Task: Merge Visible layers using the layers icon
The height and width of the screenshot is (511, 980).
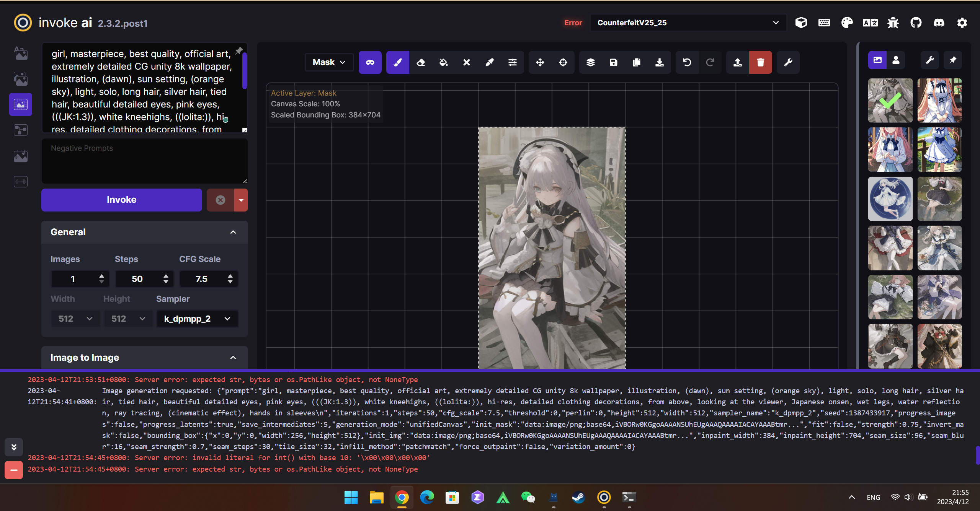Action: [x=591, y=62]
